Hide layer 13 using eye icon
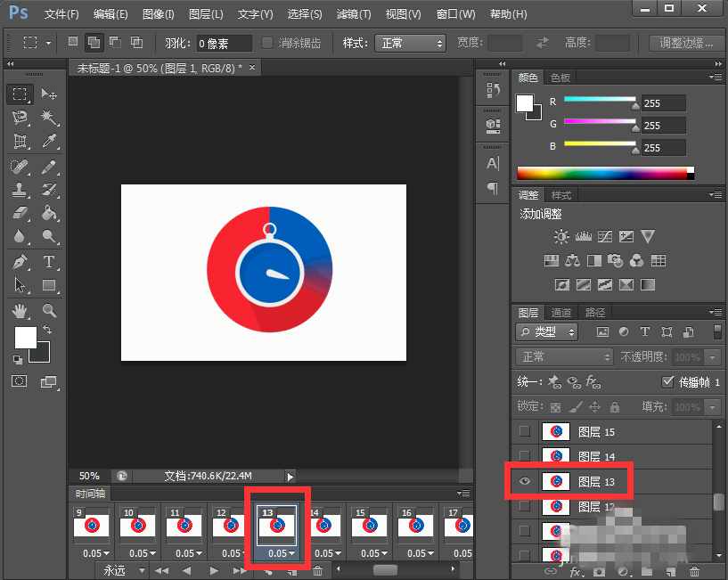Image resolution: width=728 pixels, height=580 pixels. pyautogui.click(x=524, y=481)
